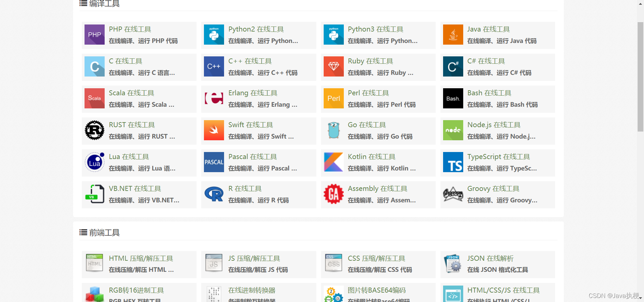This screenshot has width=644, height=302.
Task: Click the red Ruby gem icon
Action: click(334, 66)
